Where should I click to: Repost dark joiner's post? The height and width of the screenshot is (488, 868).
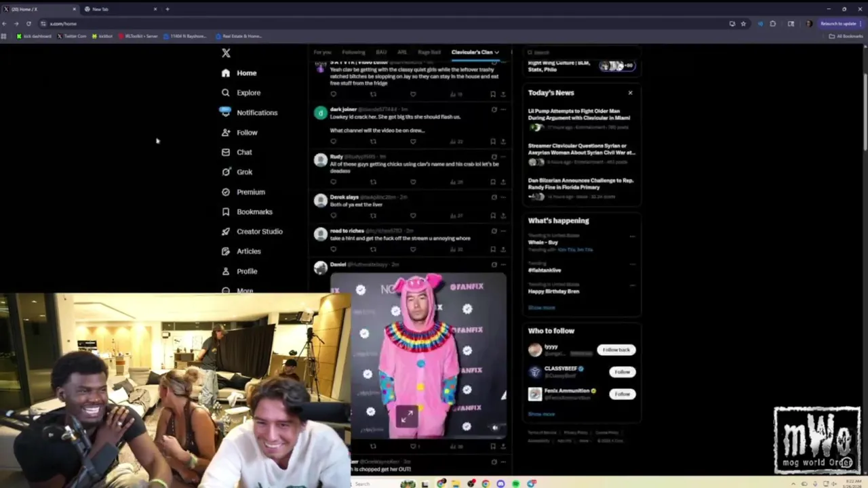[x=373, y=142]
